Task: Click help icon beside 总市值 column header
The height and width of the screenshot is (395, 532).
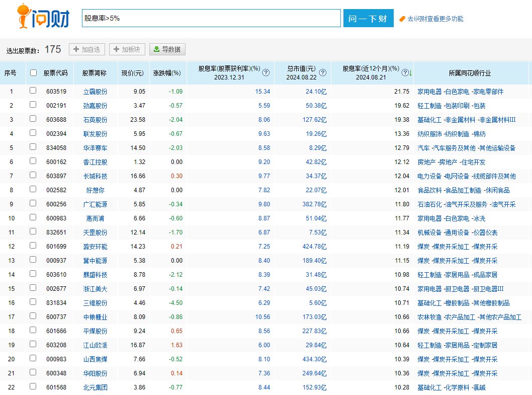Action: pyautogui.click(x=323, y=72)
